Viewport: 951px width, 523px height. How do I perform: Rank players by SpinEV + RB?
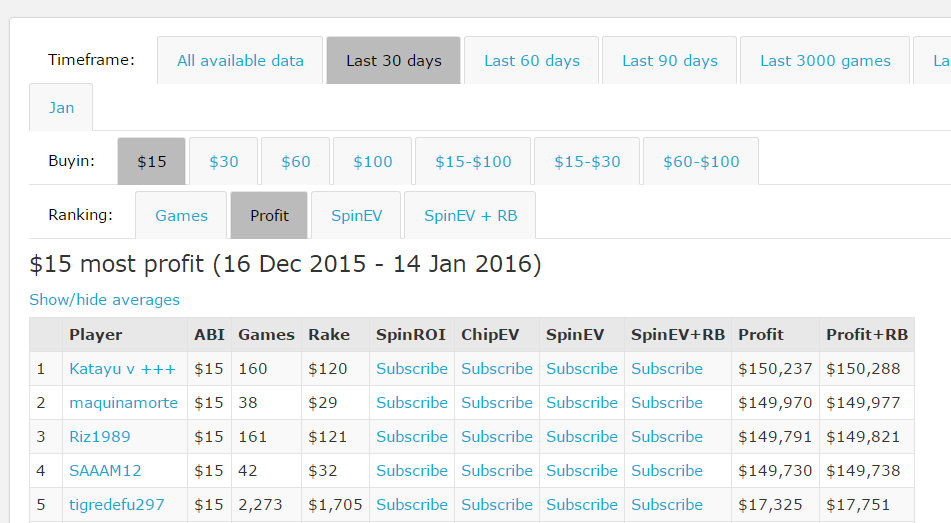[470, 216]
